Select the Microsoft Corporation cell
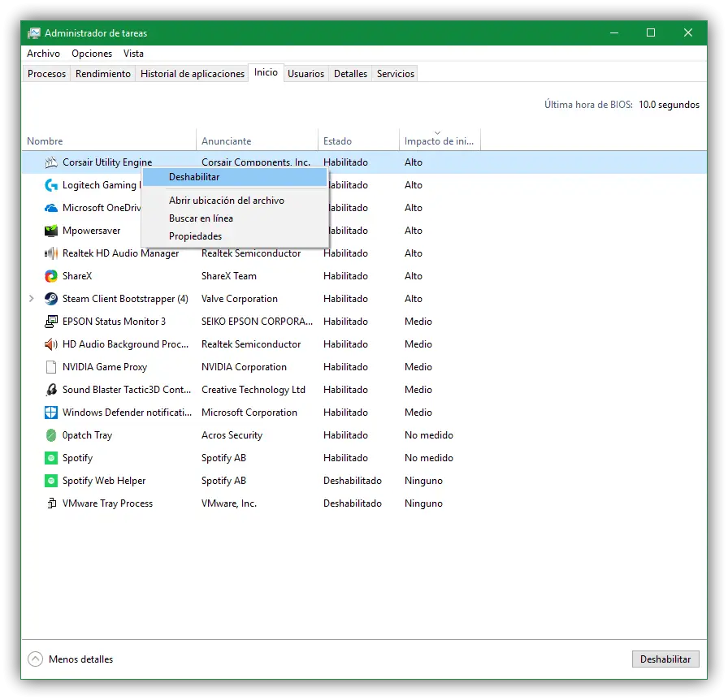The image size is (728, 700). point(249,413)
